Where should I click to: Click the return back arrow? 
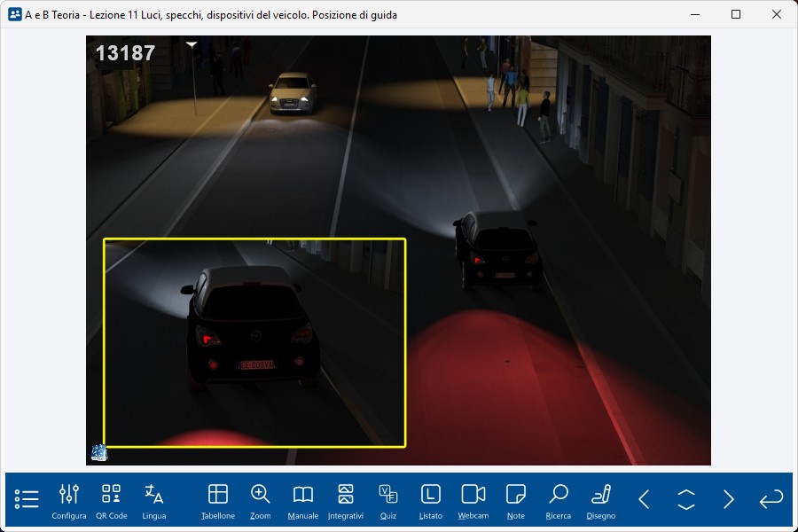point(771,499)
